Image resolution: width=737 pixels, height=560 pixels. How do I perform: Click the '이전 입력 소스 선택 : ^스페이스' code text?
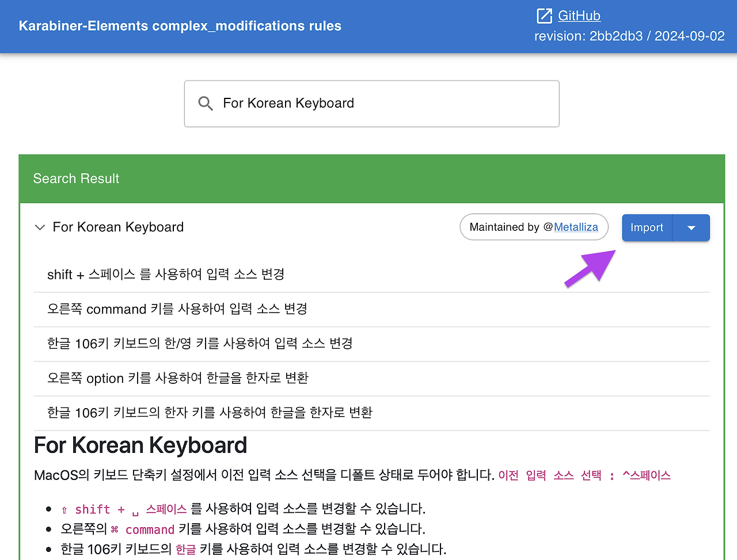pyautogui.click(x=584, y=475)
